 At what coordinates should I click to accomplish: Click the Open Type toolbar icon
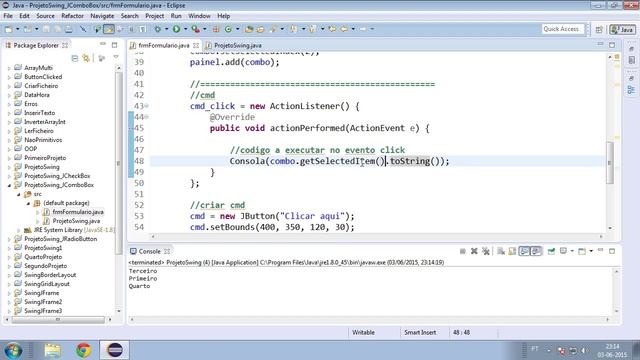[249, 29]
